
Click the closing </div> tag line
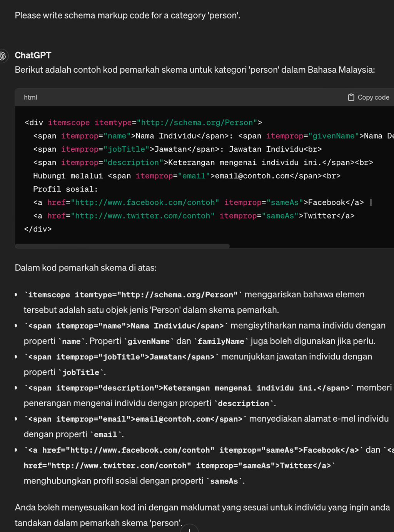point(38,229)
